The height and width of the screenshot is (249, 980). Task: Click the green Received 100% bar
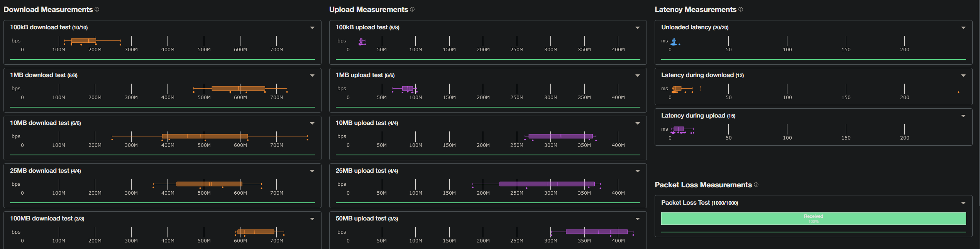pyautogui.click(x=814, y=218)
